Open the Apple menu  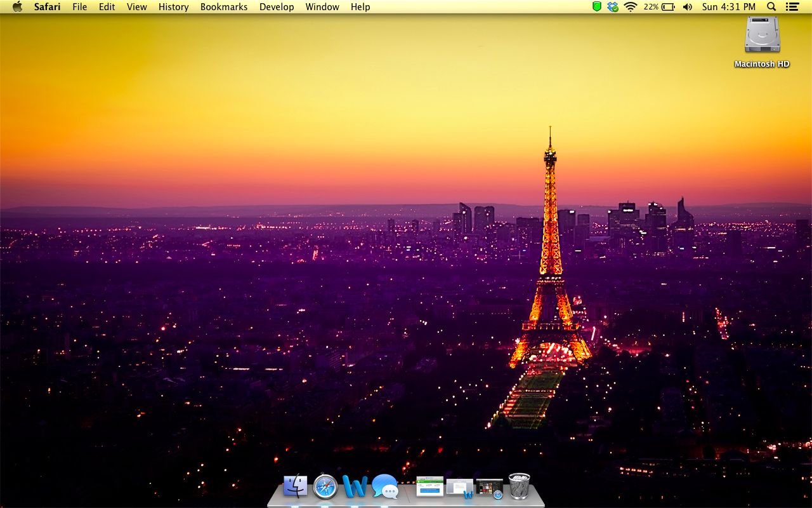17,7
